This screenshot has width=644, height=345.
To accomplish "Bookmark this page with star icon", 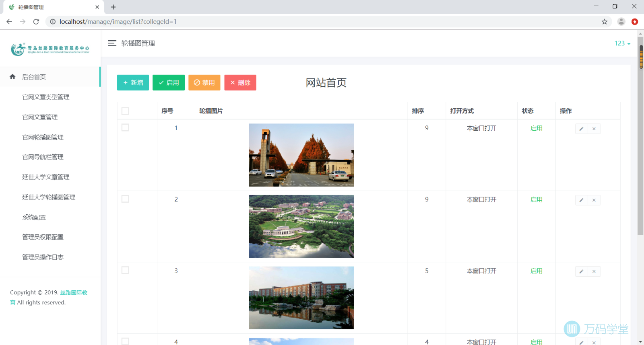I will 605,22.
